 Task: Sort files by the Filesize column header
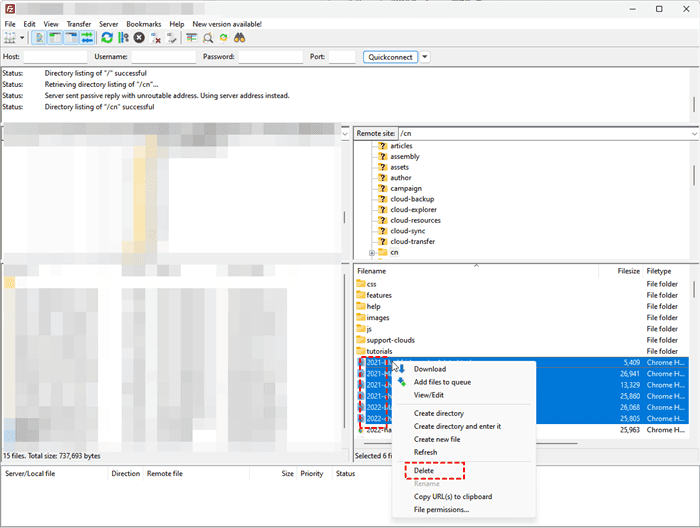(627, 271)
